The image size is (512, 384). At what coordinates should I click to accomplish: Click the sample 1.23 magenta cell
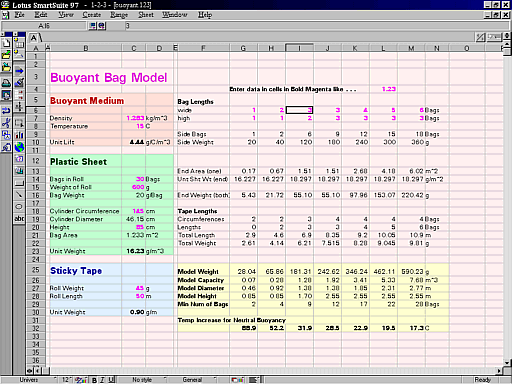coord(389,89)
